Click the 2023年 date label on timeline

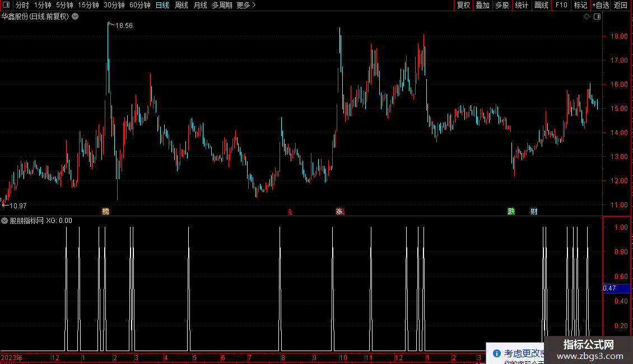pyautogui.click(x=12, y=357)
